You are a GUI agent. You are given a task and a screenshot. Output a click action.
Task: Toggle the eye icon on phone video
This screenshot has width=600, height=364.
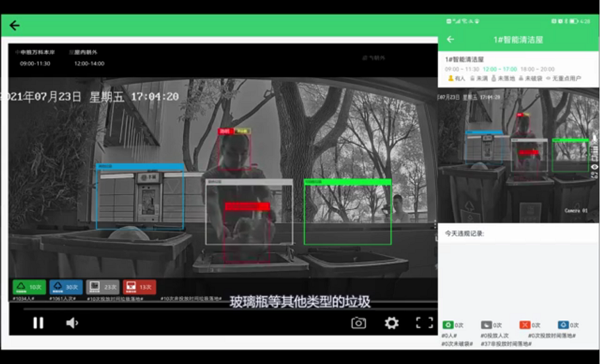pyautogui.click(x=594, y=167)
